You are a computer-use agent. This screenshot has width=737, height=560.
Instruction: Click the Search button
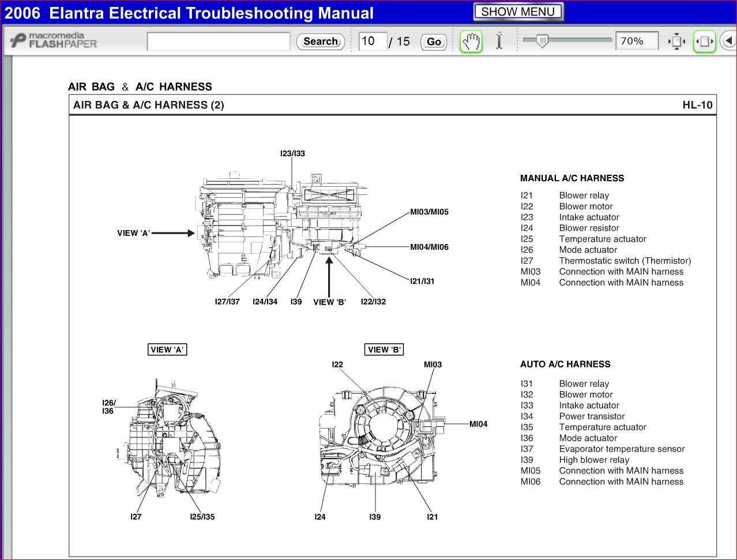(321, 42)
